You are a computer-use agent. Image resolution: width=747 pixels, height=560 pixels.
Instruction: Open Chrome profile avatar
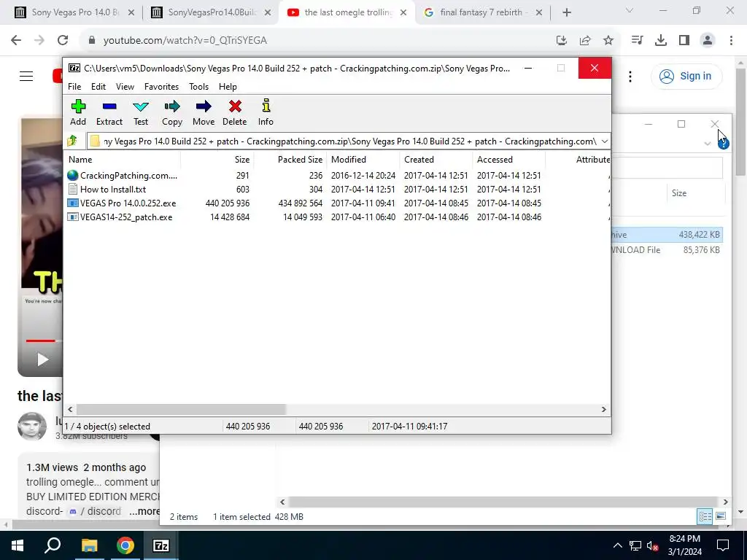[708, 41]
